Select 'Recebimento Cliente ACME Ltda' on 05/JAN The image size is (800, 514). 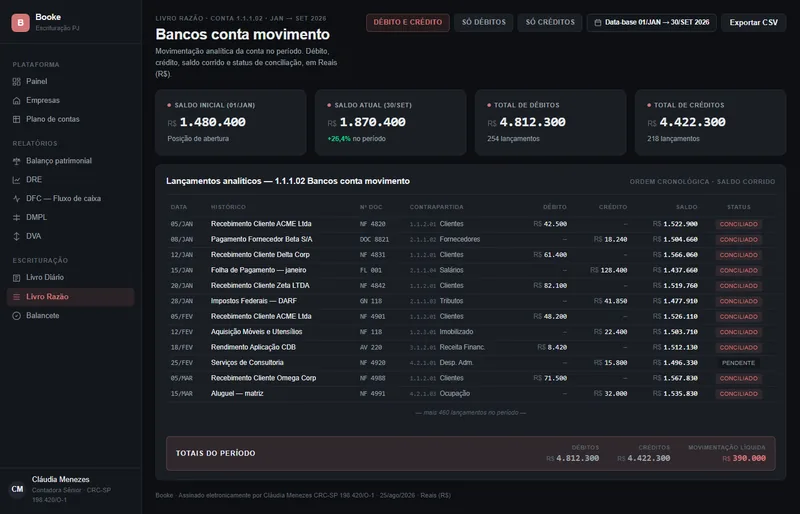click(261, 224)
